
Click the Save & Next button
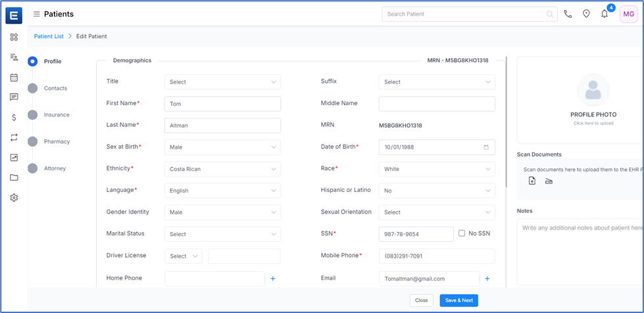click(458, 301)
